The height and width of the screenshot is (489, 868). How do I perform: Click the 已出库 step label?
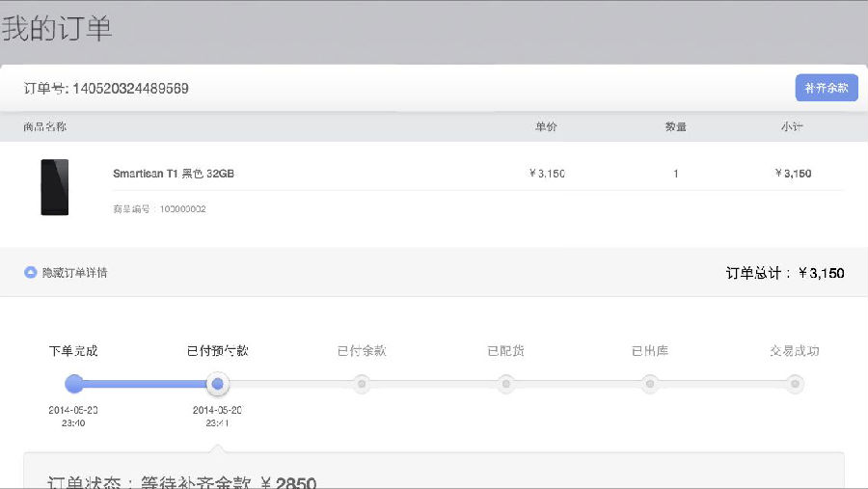tap(650, 350)
